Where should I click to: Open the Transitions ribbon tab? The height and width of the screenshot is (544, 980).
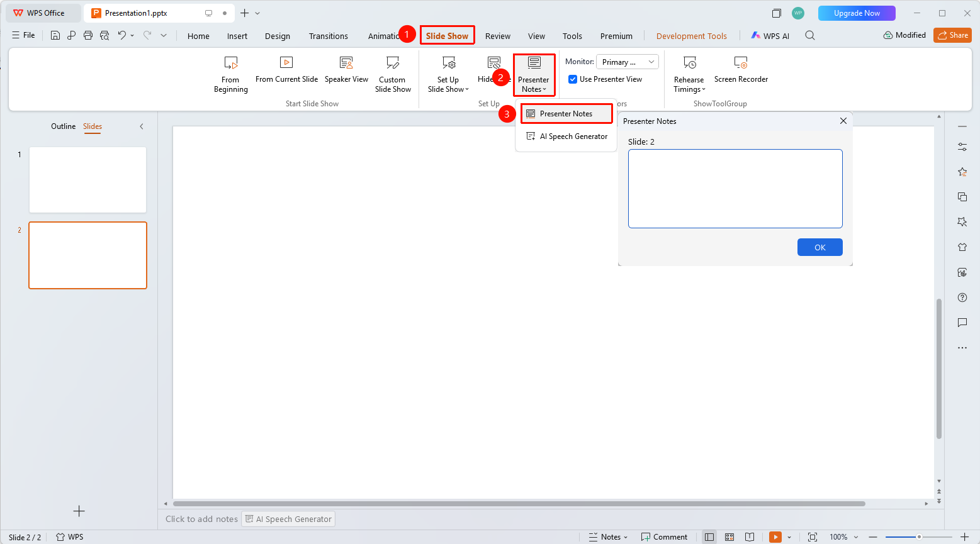[x=329, y=36]
